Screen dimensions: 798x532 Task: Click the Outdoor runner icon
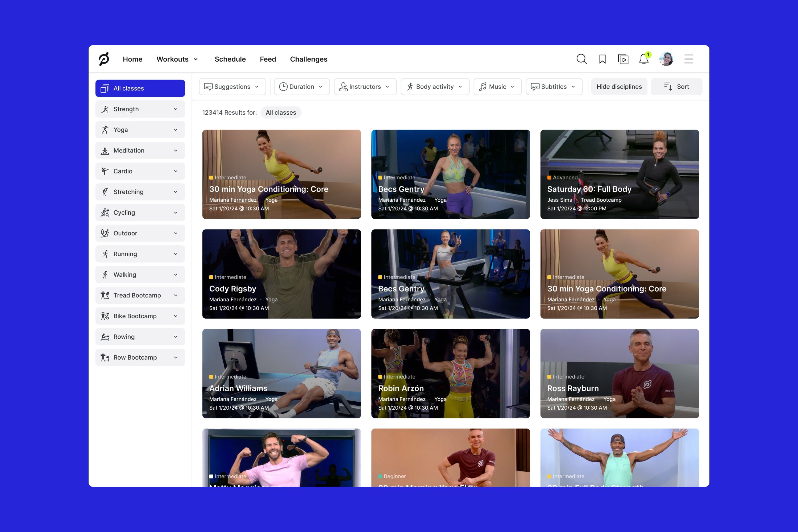point(105,233)
